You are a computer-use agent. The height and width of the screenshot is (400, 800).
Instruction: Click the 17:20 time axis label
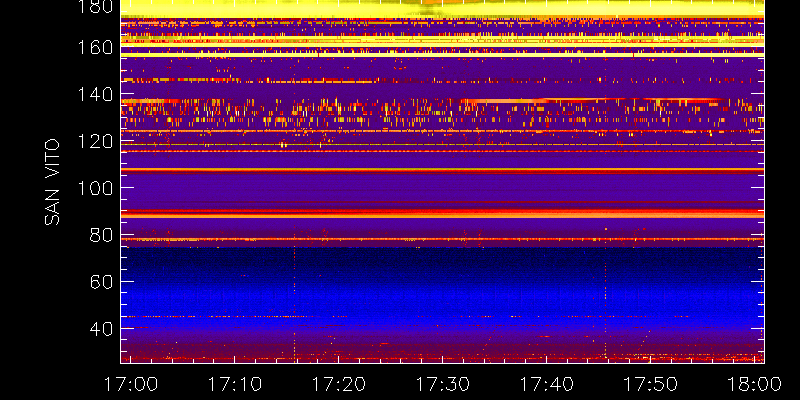(x=339, y=384)
